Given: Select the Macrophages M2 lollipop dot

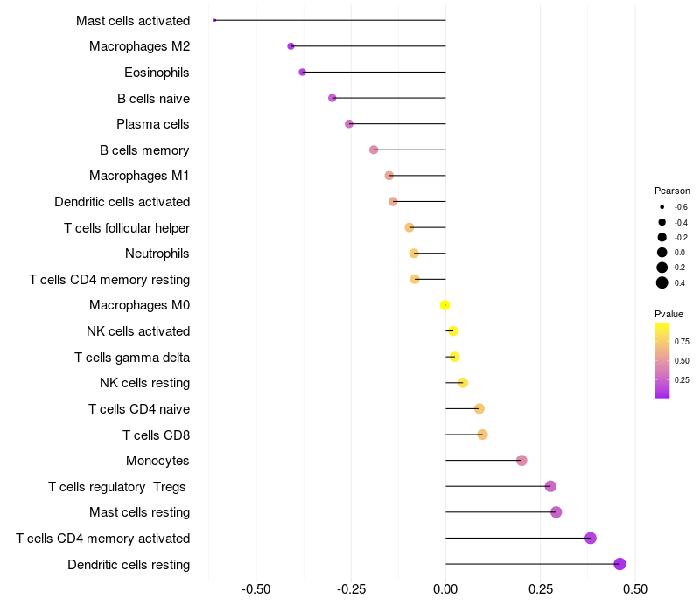Looking at the screenshot, I should (x=290, y=46).
